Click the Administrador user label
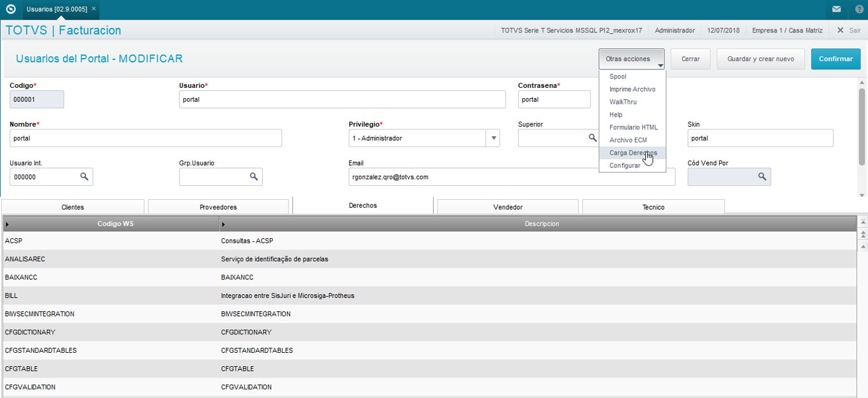Screen dimensions: 868x398 (x=675, y=30)
